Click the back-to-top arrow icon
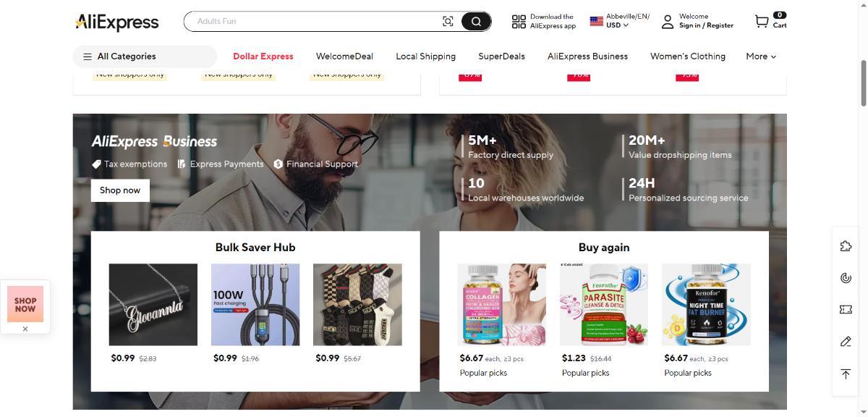 [846, 374]
